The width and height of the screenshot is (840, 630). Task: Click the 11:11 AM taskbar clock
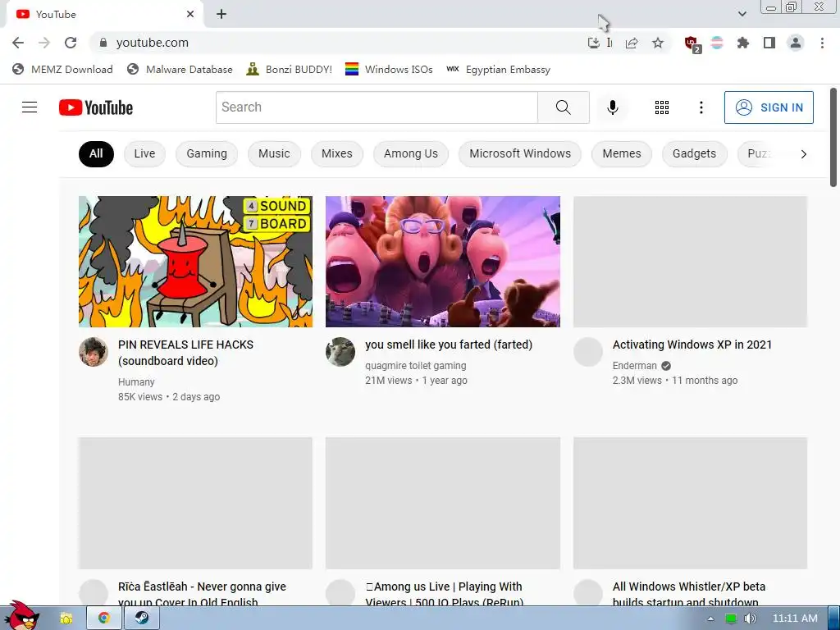[795, 619]
